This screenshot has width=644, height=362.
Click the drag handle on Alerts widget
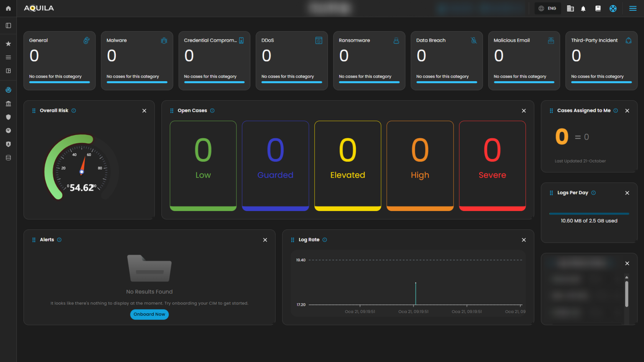tap(34, 240)
